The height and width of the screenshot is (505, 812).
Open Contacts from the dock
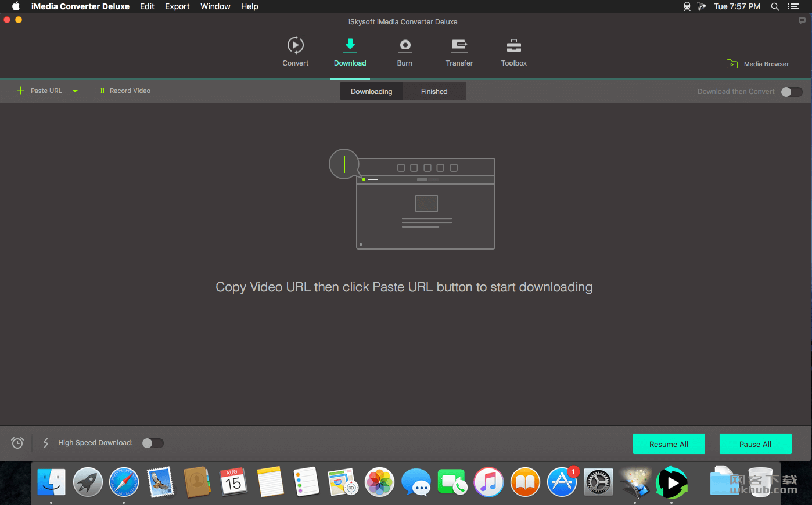(197, 482)
